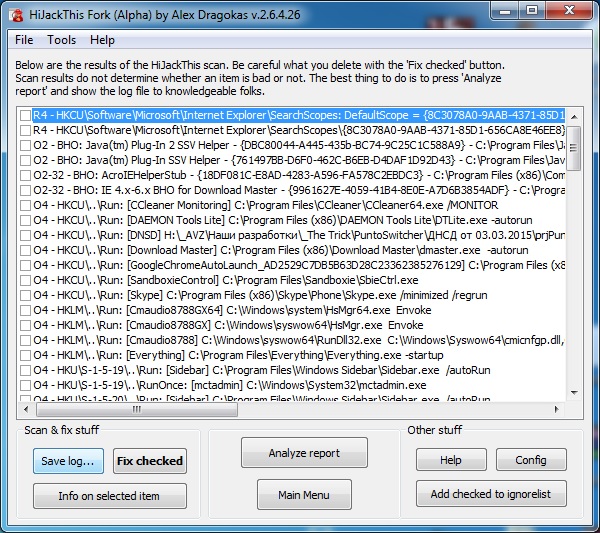Select the [Cmaudio8788GX] HsMgr.exe row

[x=228, y=326]
